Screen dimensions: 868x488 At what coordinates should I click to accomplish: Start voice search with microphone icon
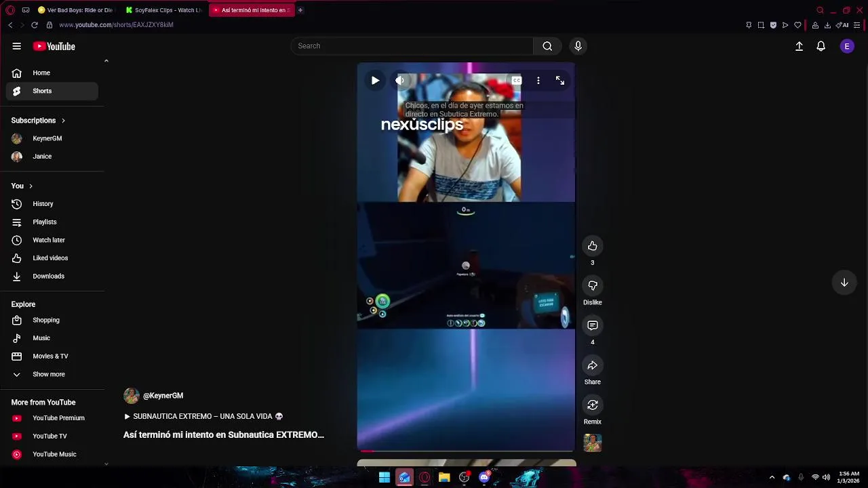tap(578, 46)
